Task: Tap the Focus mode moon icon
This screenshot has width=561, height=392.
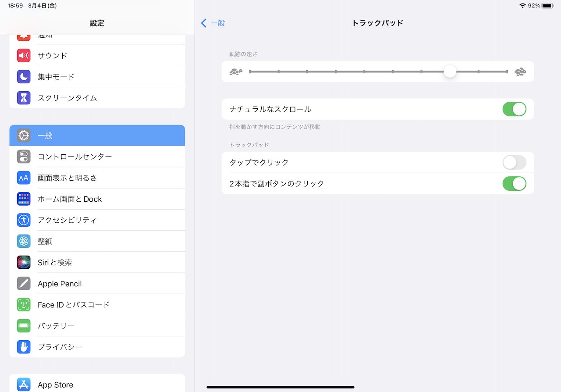Action: 24,77
